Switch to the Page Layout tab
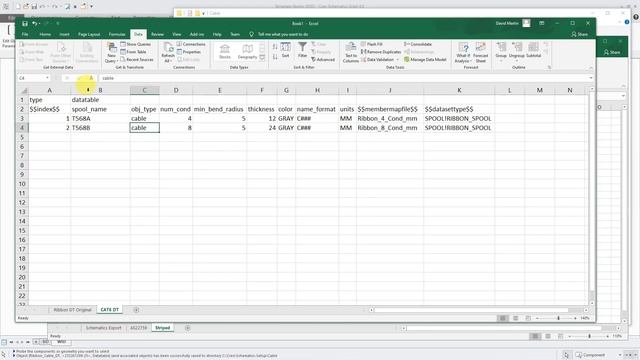 pos(89,34)
